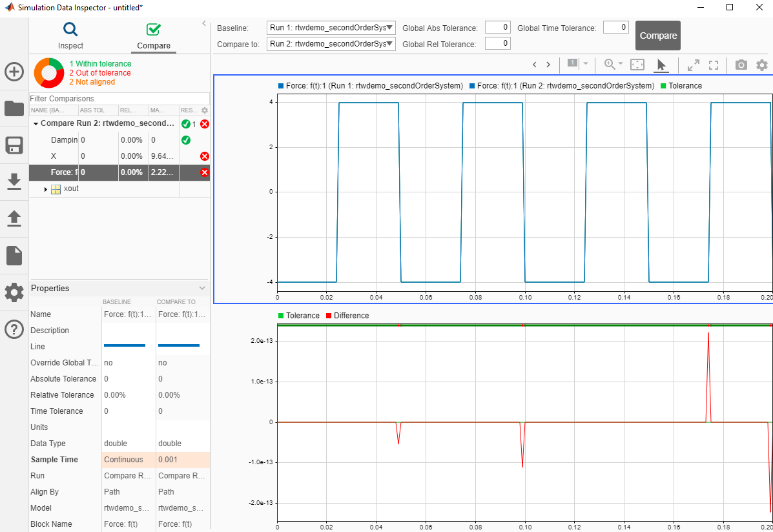Screen dimensions: 773x532
Task: Open the Help question mark icon
Action: 14,329
